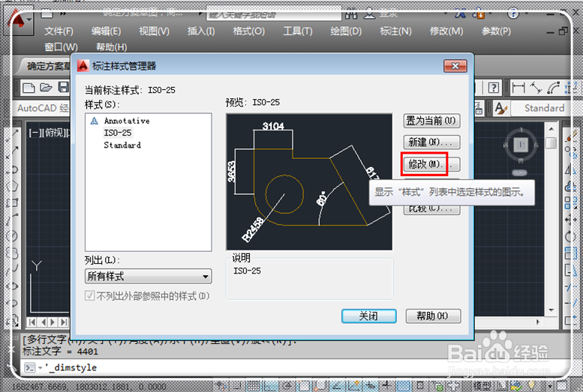This screenshot has width=583, height=392.
Task: Select the Standard style in list
Action: pos(122,145)
